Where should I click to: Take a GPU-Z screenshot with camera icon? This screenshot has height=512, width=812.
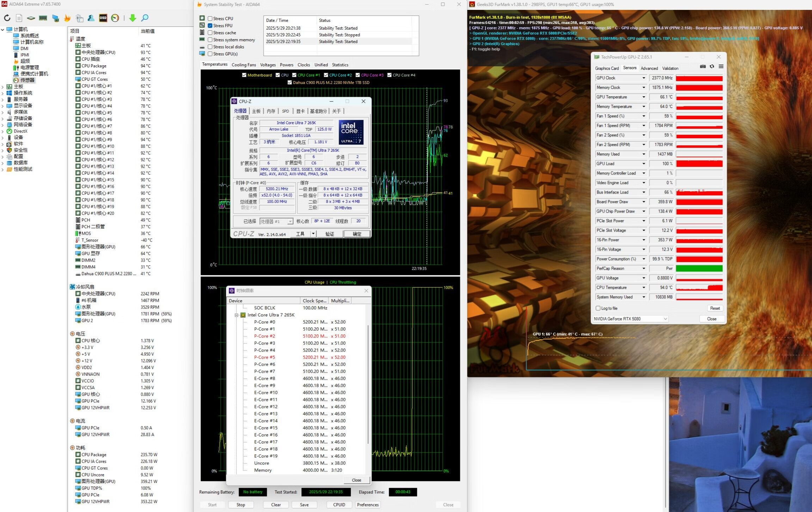click(x=703, y=66)
